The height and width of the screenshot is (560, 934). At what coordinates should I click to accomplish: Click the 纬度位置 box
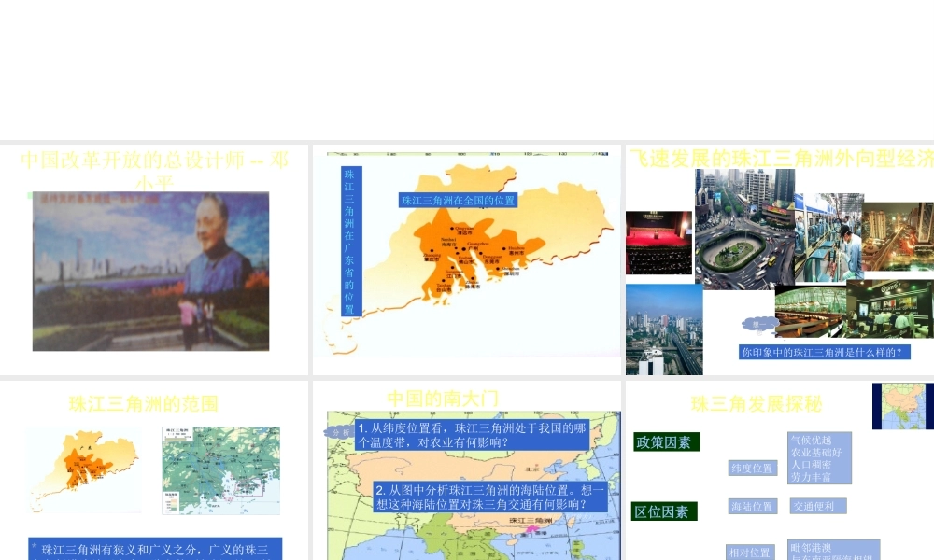pyautogui.click(x=752, y=469)
